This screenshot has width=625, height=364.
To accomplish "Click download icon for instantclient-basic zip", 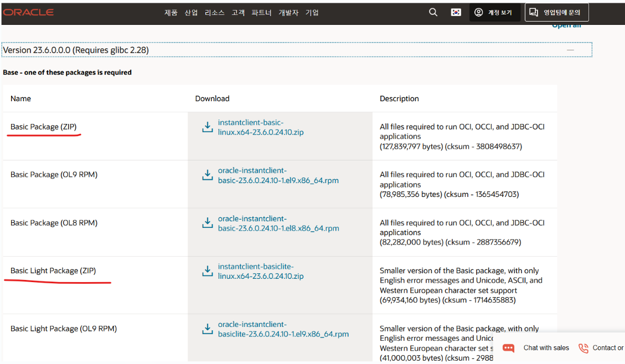I will [207, 127].
